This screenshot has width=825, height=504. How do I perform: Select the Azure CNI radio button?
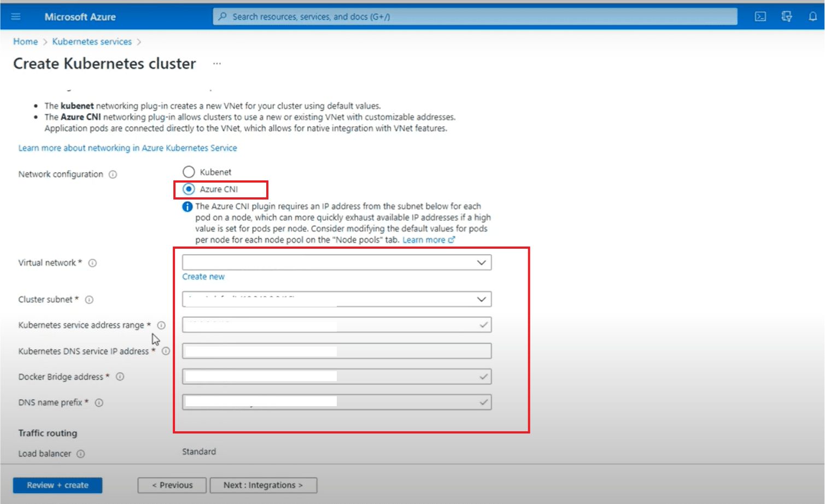click(189, 189)
